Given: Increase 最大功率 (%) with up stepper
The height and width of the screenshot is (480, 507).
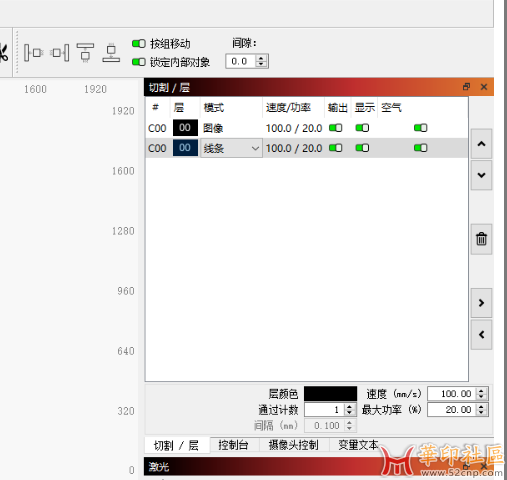Looking at the screenshot, I should click(x=481, y=407).
